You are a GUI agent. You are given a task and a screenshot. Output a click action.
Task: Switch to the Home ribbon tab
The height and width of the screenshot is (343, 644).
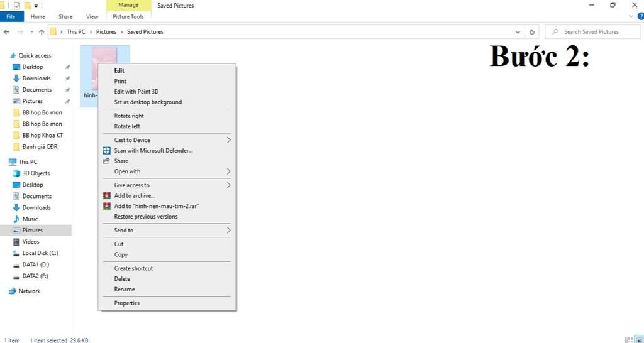pos(37,17)
